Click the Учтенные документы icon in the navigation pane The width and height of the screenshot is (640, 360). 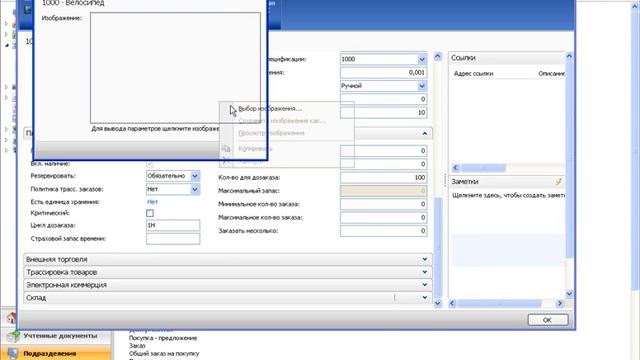[x=13, y=336]
